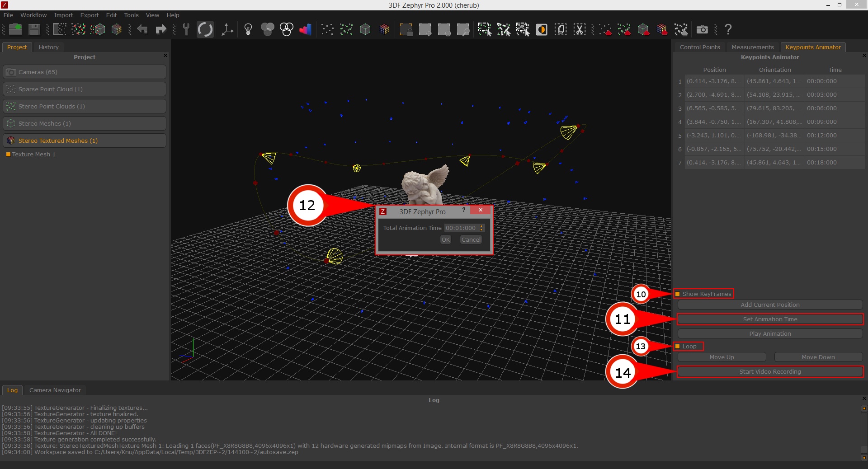Click the Move Down button

pos(819,357)
